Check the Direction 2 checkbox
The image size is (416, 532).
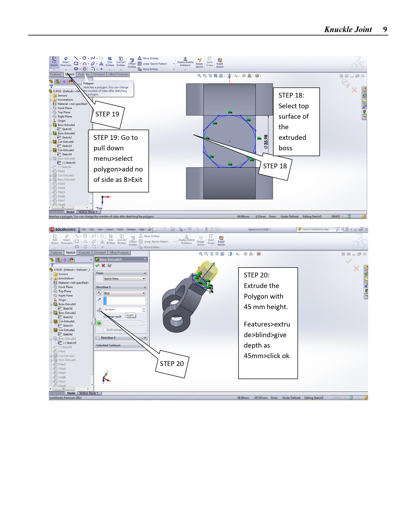pyautogui.click(x=98, y=338)
